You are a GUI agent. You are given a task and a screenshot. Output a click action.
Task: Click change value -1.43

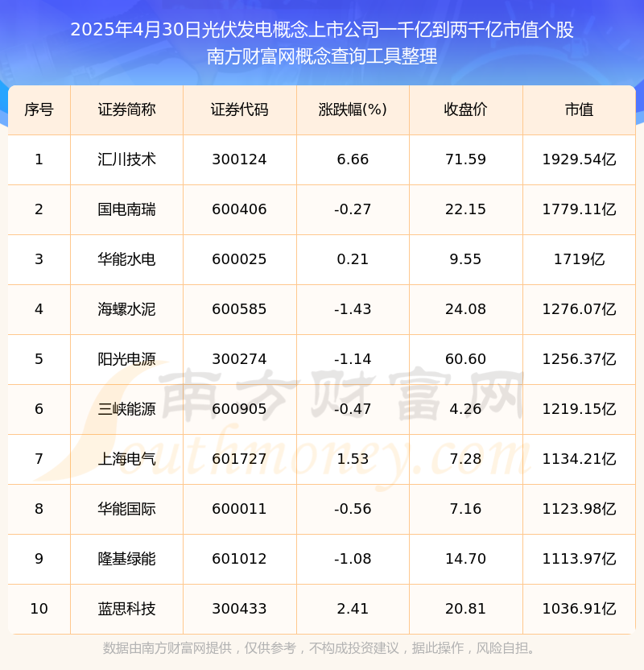click(353, 309)
